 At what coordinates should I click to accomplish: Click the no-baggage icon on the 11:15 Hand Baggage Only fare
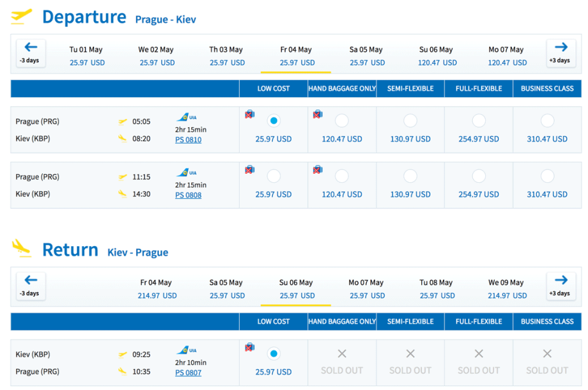318,170
